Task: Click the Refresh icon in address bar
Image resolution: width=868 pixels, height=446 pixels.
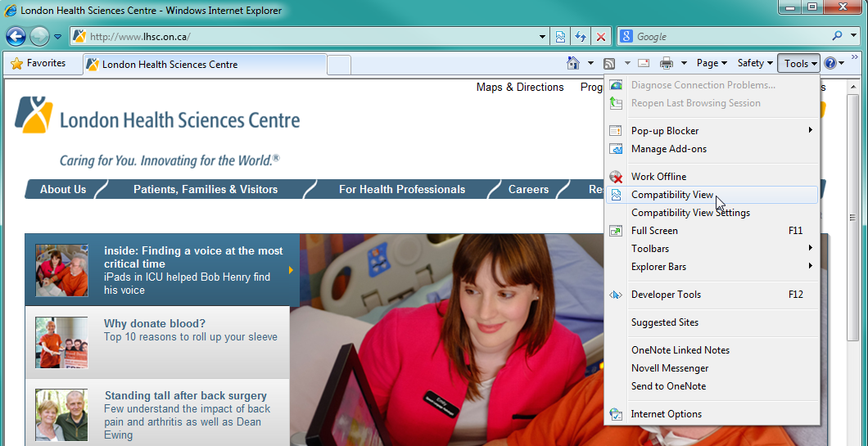Action: [580, 37]
